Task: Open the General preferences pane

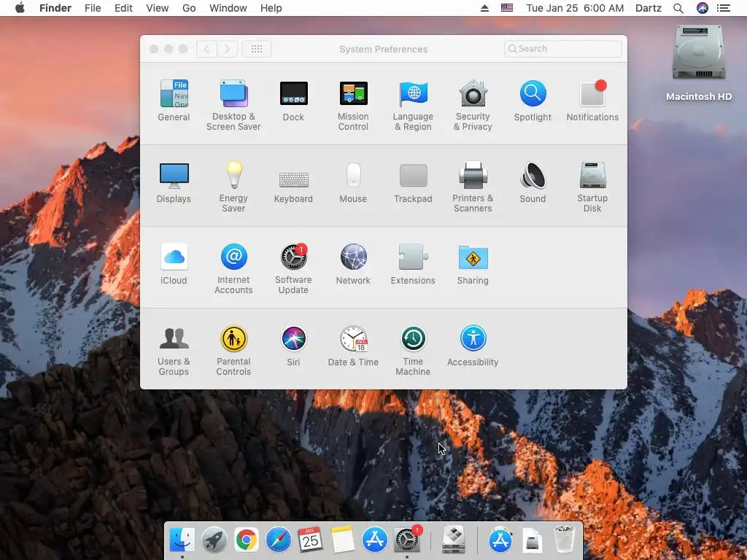Action: [174, 101]
